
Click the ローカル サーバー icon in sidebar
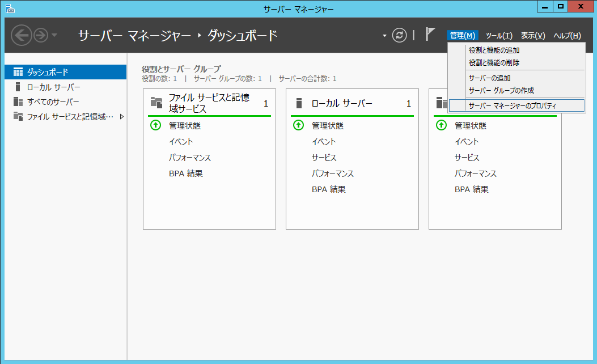click(18, 87)
